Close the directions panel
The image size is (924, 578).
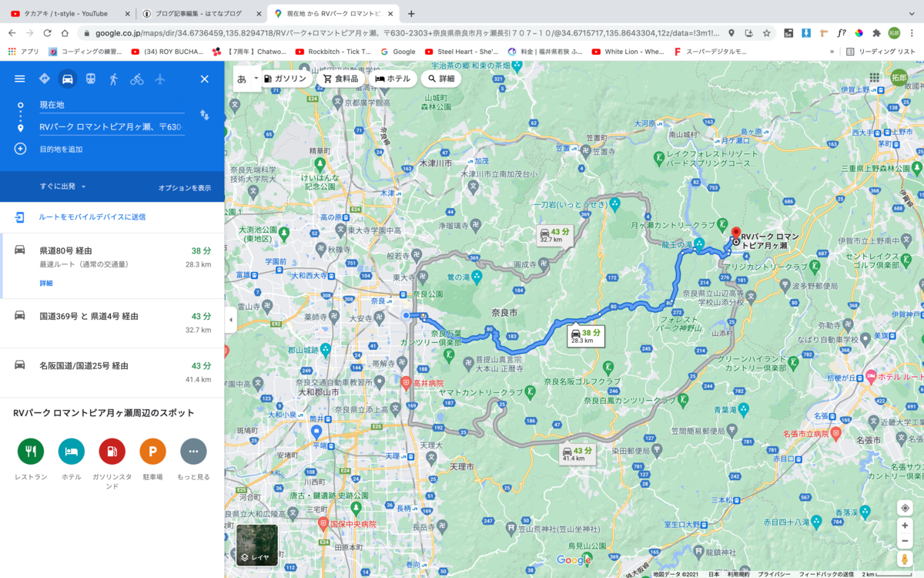click(x=205, y=79)
